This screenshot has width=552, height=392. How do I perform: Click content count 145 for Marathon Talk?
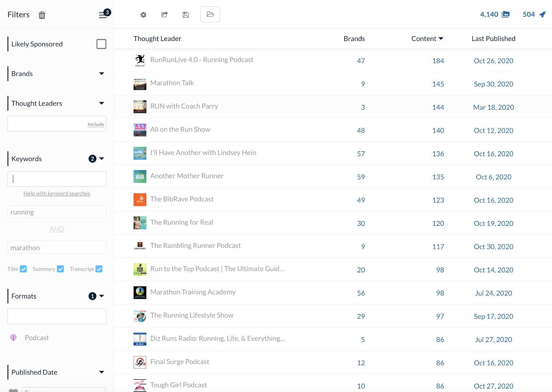[x=438, y=84]
